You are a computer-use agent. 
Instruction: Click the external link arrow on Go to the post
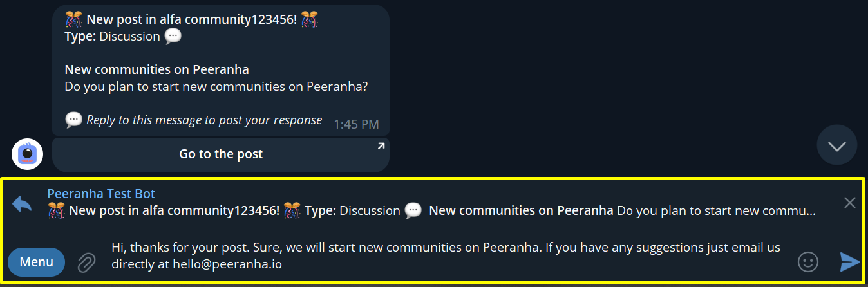pyautogui.click(x=381, y=147)
